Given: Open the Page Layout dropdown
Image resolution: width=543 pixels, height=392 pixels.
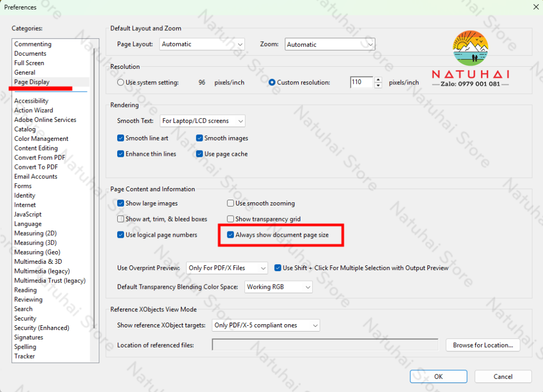Looking at the screenshot, I should coord(202,44).
